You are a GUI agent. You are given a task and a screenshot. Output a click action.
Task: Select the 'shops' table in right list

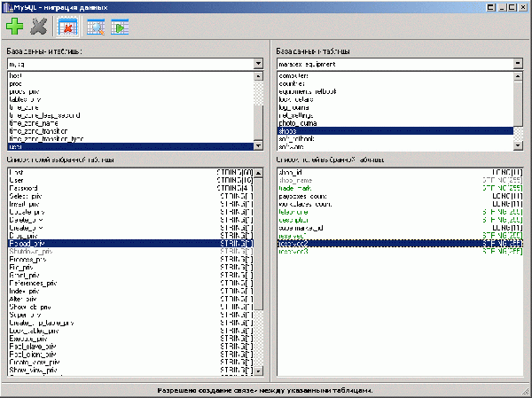[x=289, y=131]
